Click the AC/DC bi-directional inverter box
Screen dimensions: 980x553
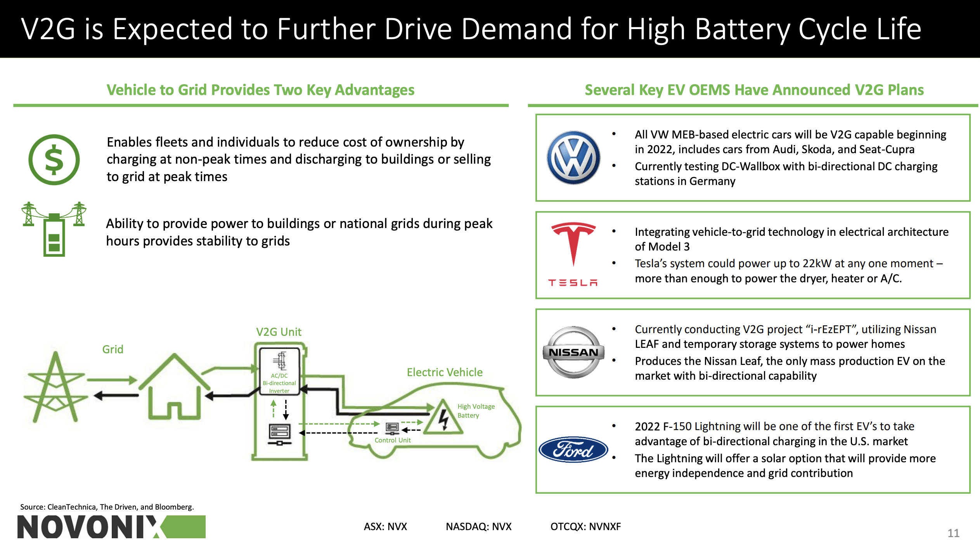(279, 372)
